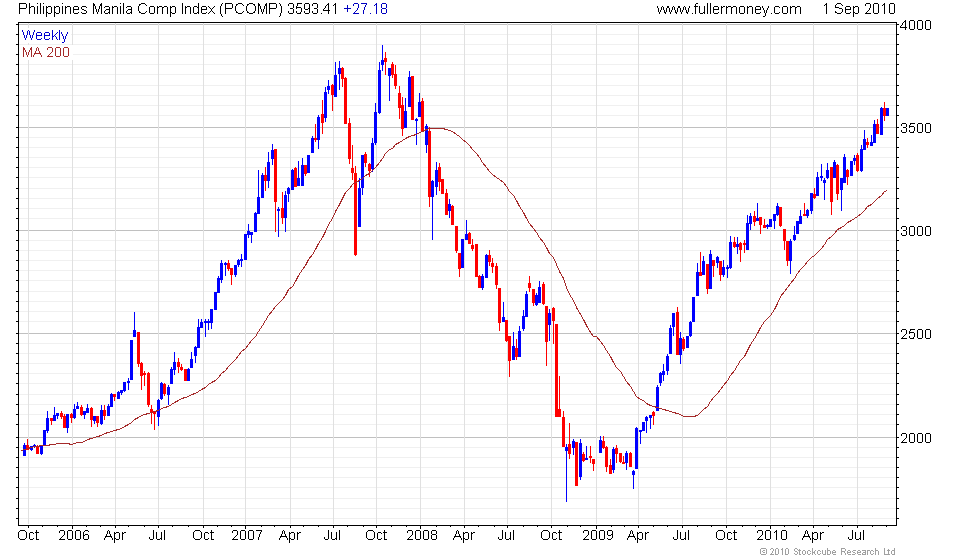This screenshot has width=980, height=560.
Task: Select the 'MA 200' legend label
Action: click(46, 52)
